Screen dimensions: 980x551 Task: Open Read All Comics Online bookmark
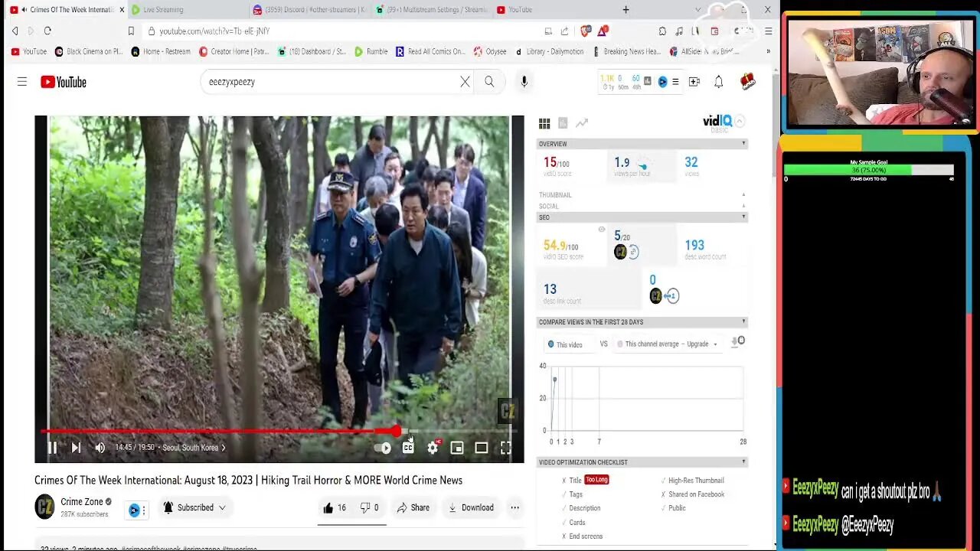pyautogui.click(x=430, y=52)
